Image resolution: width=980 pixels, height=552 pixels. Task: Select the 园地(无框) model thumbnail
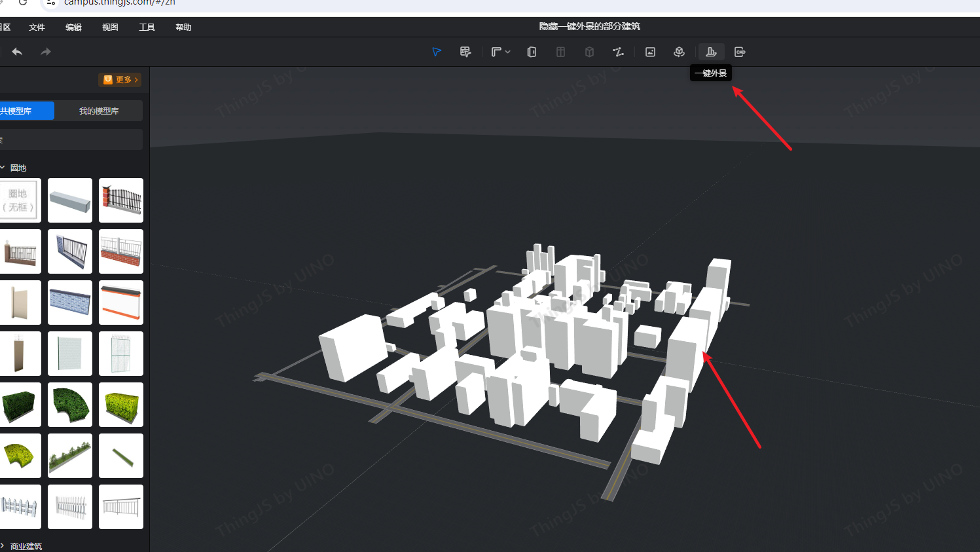(x=19, y=200)
